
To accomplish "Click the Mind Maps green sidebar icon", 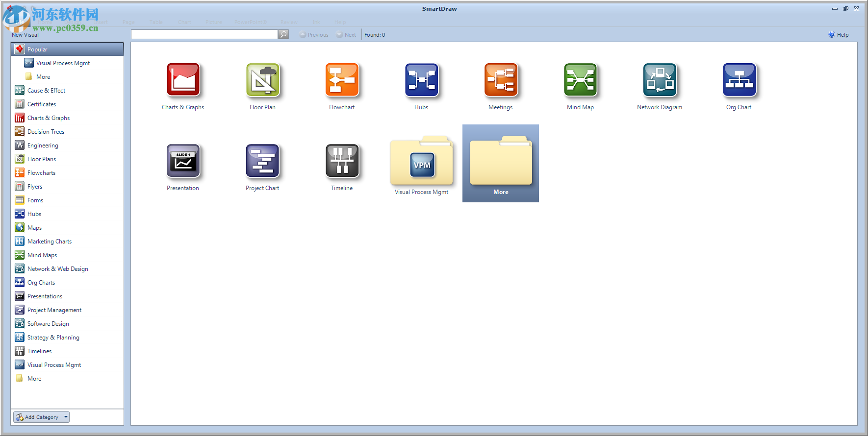I will [x=20, y=255].
